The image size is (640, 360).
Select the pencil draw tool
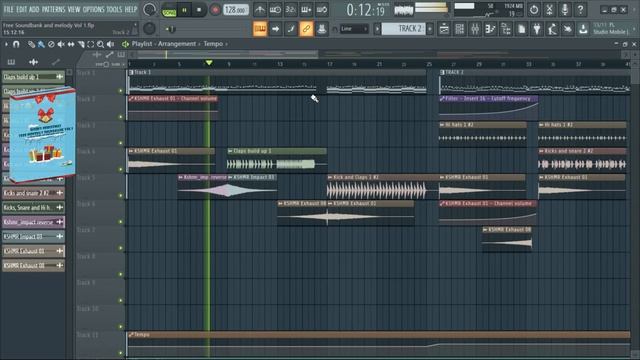31,44
